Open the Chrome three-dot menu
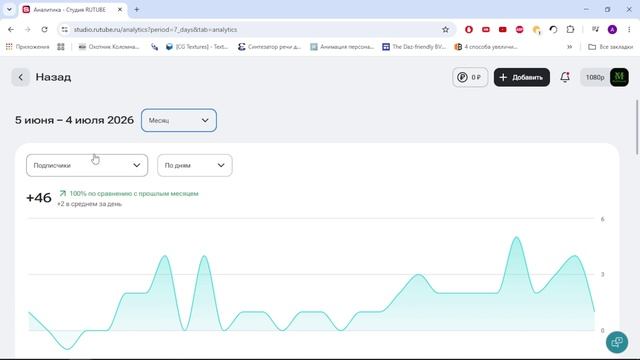 click(629, 29)
